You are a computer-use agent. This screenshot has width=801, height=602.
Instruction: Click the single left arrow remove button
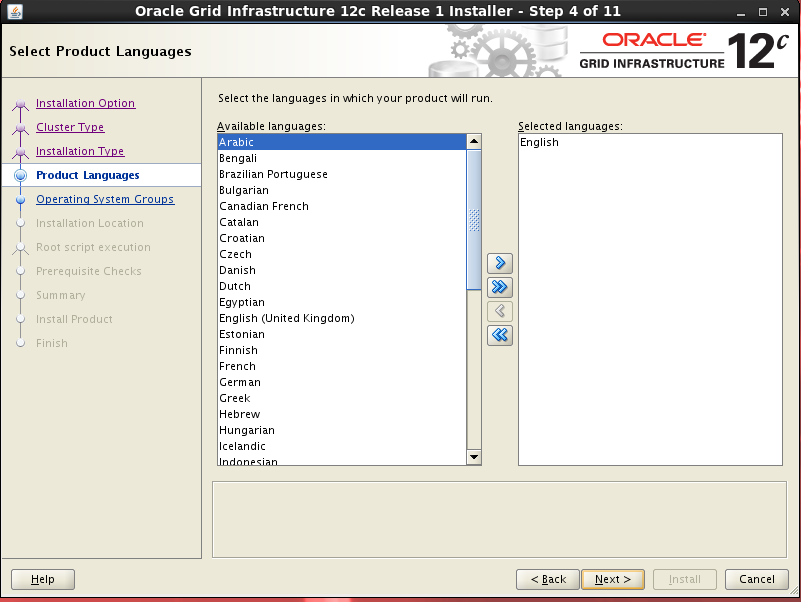click(x=500, y=311)
